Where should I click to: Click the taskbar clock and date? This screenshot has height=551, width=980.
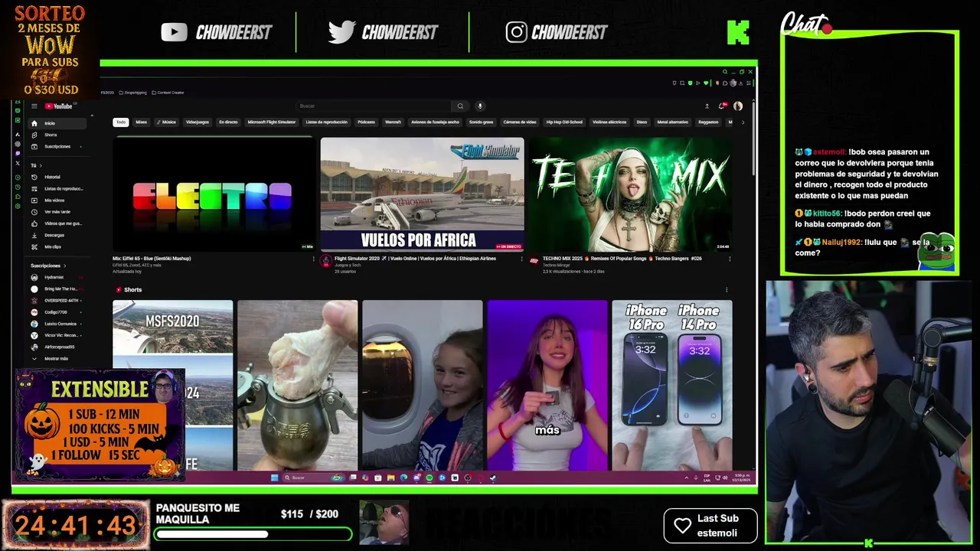tap(742, 478)
